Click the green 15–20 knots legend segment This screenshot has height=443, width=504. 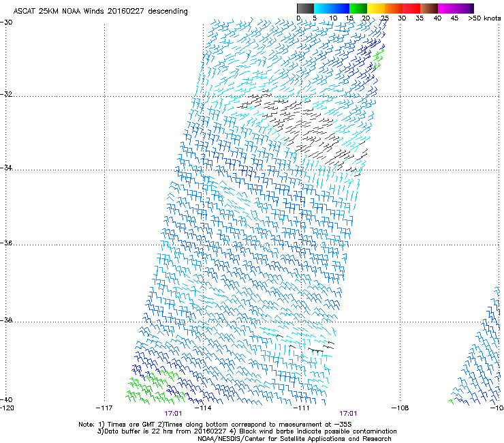pos(358,8)
